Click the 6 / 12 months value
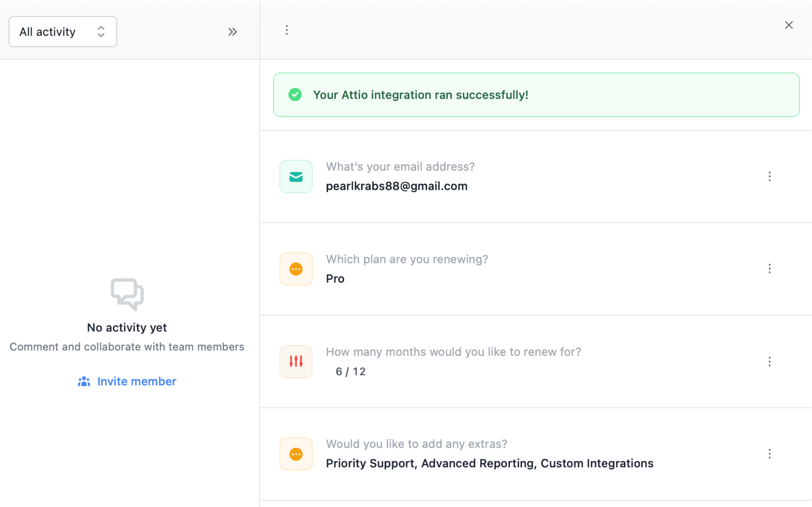This screenshot has width=812, height=507. click(350, 371)
